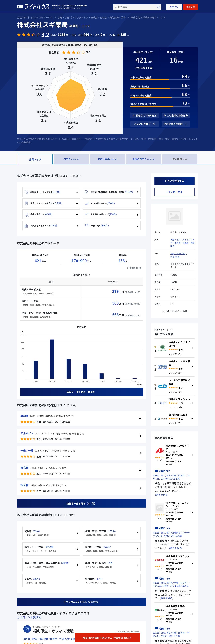Viewport: 215px width, 644px height.
Task: Click the en Lighthouse logo
Action: tap(33, 7)
